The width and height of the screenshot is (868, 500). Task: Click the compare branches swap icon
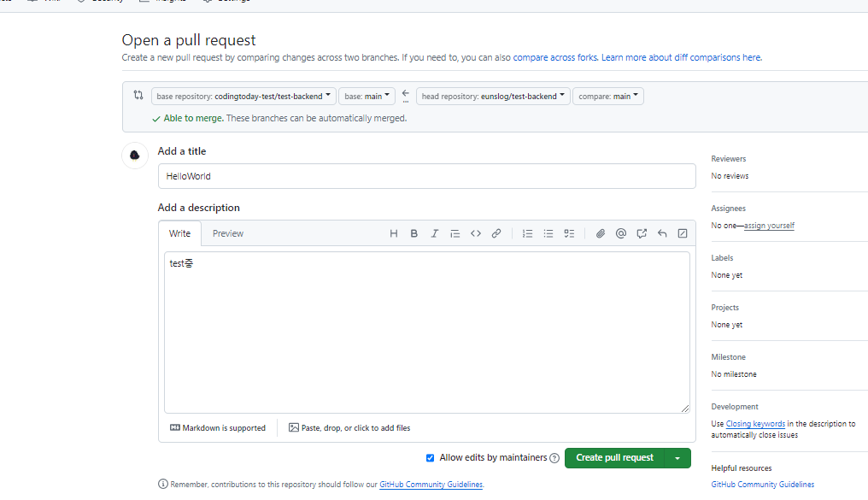tap(138, 95)
